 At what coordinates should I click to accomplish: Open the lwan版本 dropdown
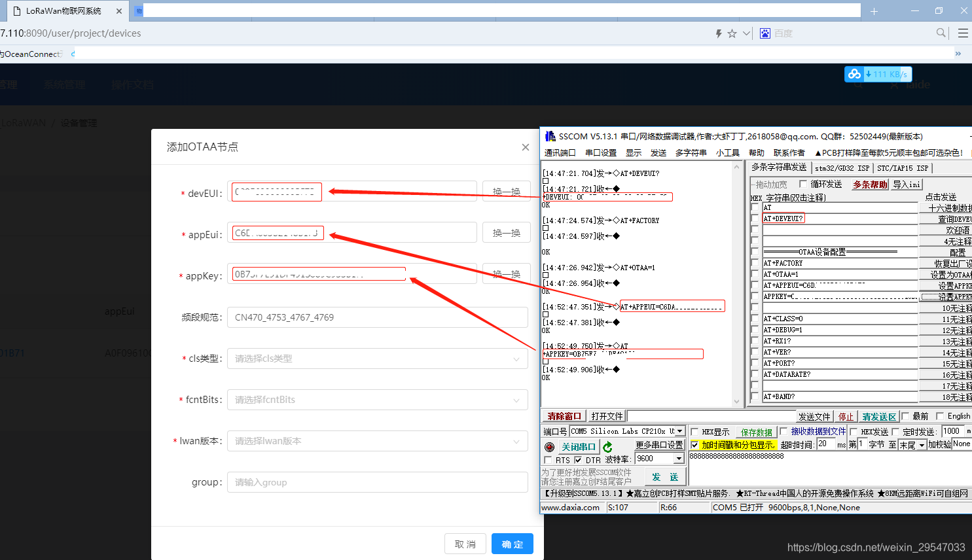coord(378,441)
